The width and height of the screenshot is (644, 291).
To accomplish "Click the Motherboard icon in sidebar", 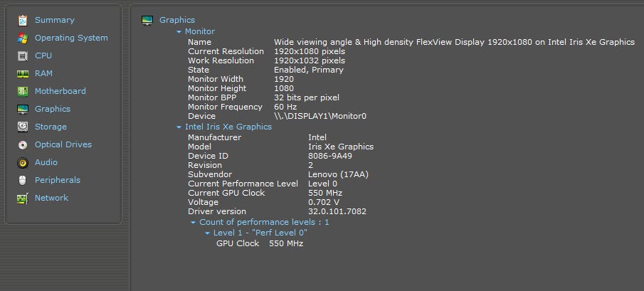I will tap(23, 92).
